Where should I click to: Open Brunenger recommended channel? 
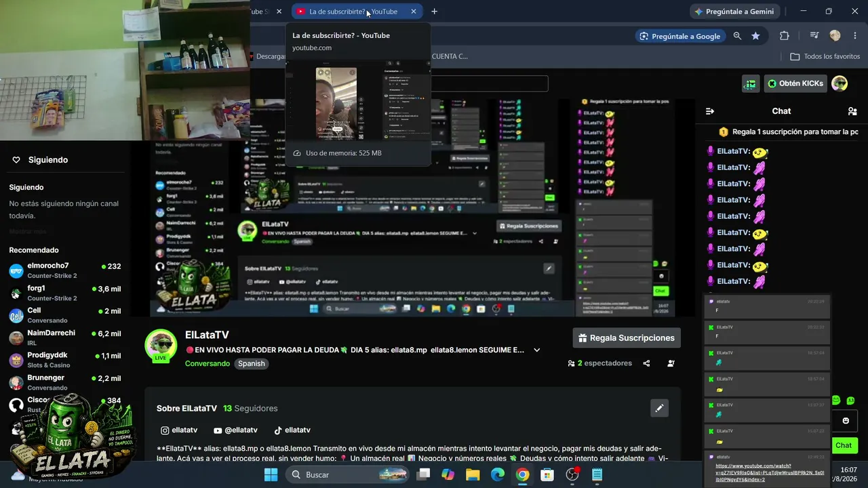(x=65, y=382)
